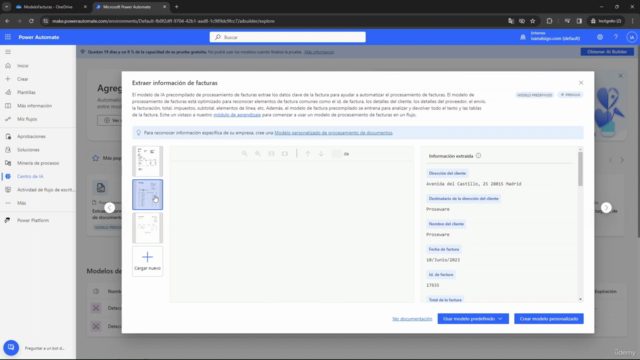Go to previous page with up arrow
This screenshot has height=360, width=640.
coord(308,154)
